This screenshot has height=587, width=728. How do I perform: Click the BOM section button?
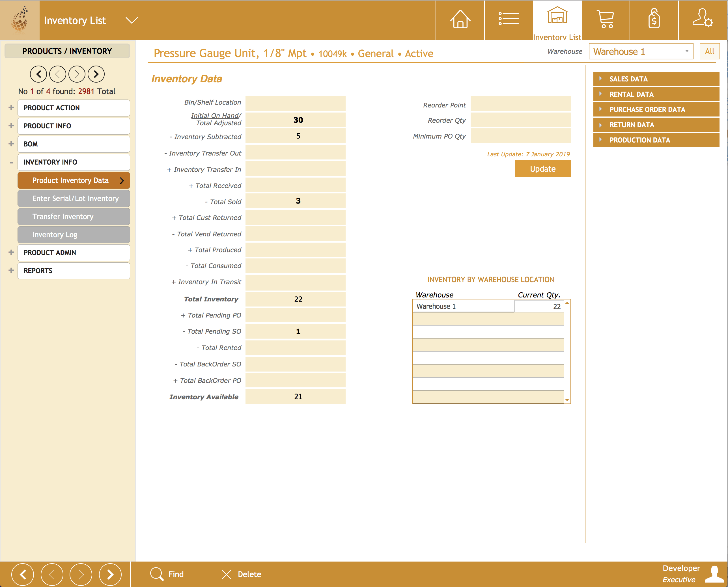click(x=74, y=144)
